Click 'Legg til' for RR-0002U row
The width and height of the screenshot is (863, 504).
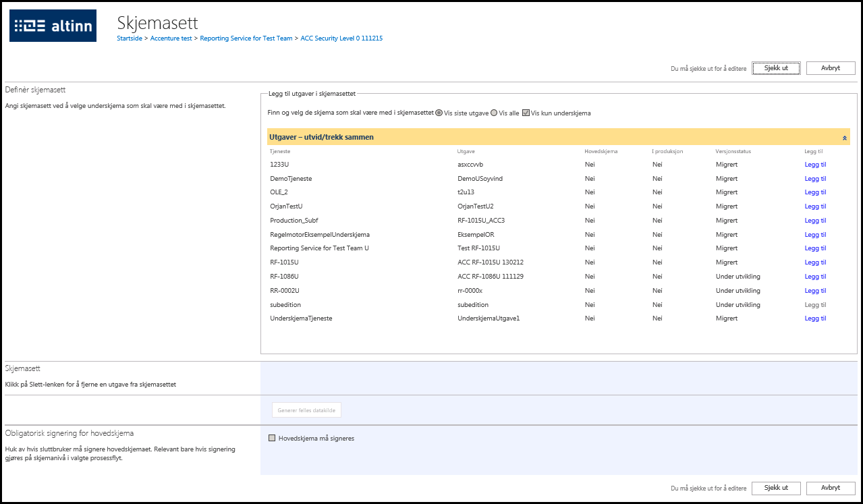click(815, 291)
